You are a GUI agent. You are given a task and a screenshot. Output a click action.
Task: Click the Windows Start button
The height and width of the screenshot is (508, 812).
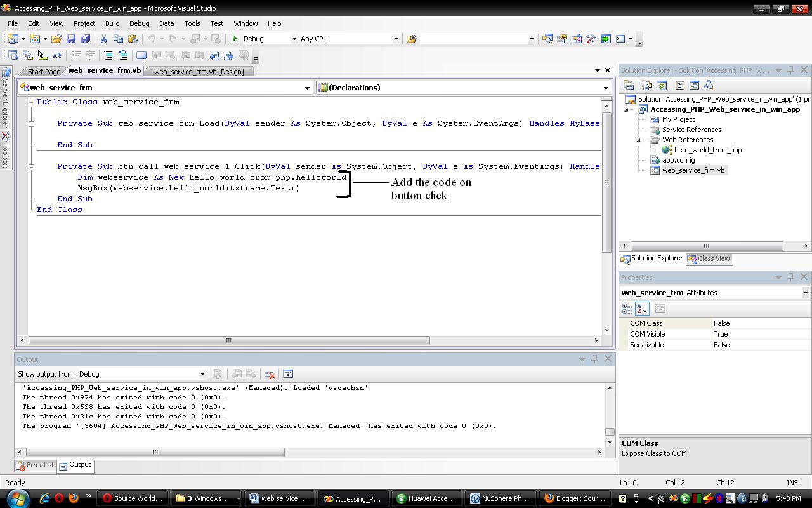coord(17,498)
